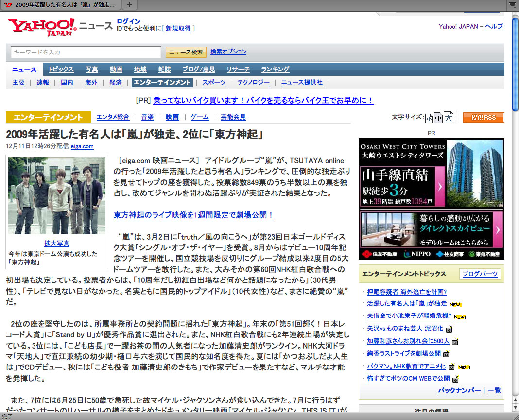Open the スポーツ news category
Image resolution: width=519 pixels, height=420 pixels.
214,83
